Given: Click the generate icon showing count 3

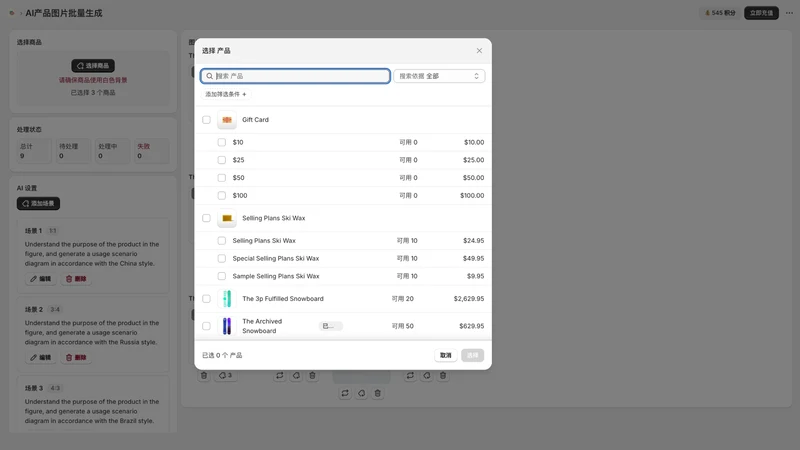Looking at the screenshot, I should pyautogui.click(x=225, y=376).
